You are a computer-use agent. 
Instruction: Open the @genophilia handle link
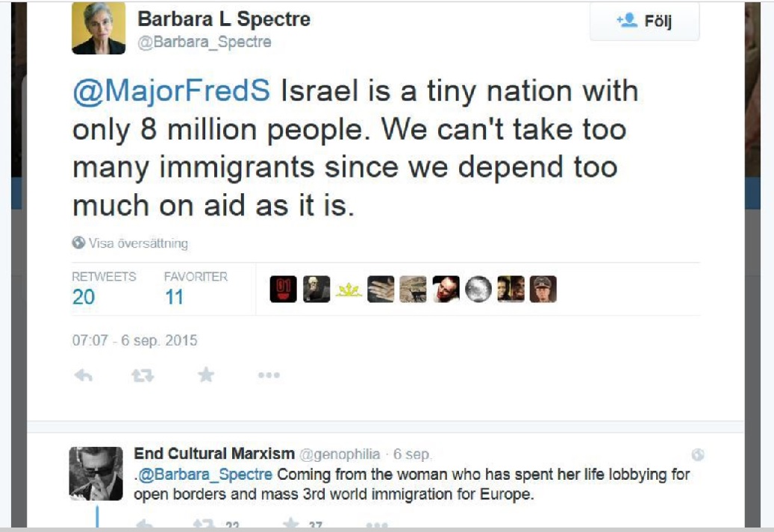tap(340, 454)
